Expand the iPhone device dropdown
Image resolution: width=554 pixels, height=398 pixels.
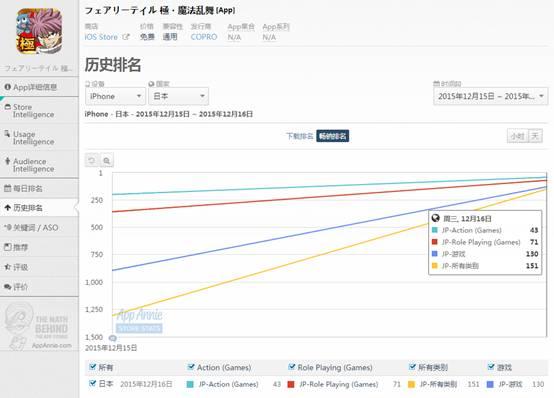(x=115, y=96)
